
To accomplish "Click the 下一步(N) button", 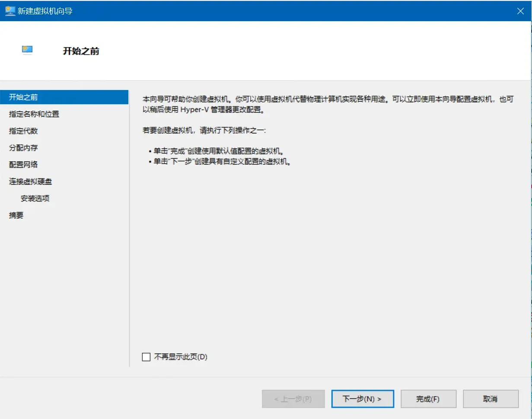I will click(362, 399).
